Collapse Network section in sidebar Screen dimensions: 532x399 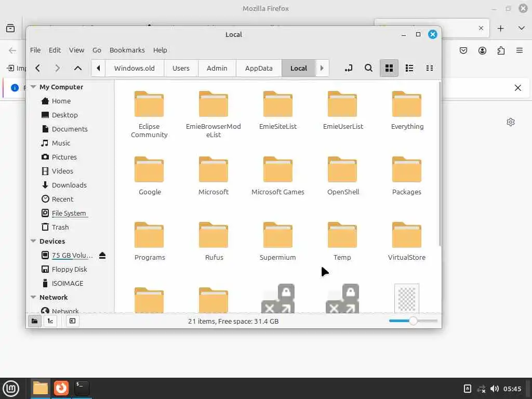pos(33,297)
